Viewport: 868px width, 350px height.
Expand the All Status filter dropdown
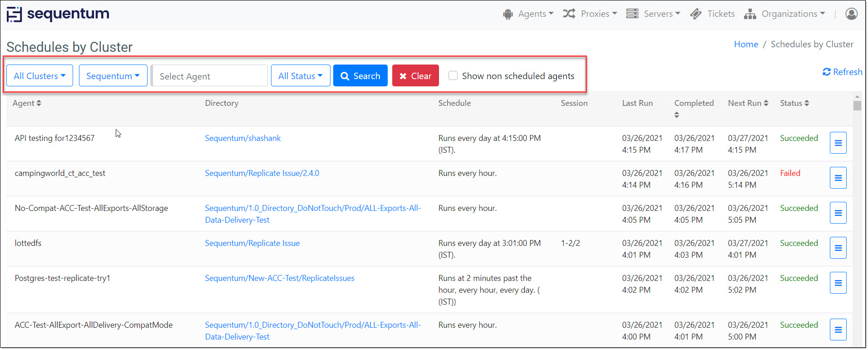click(300, 75)
